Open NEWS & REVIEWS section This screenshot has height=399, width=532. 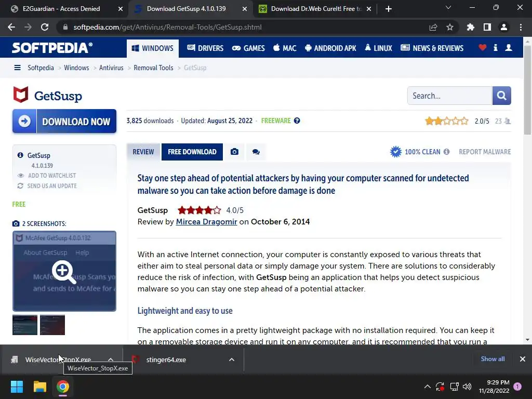pos(432,48)
